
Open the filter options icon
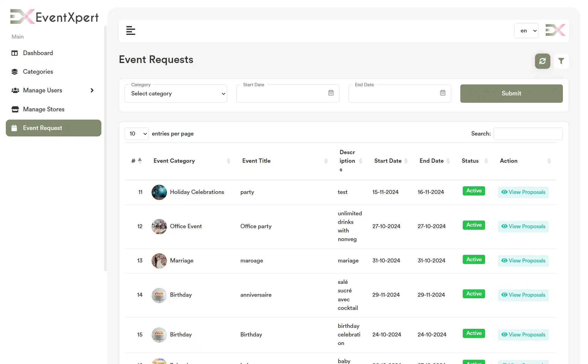pos(561,61)
